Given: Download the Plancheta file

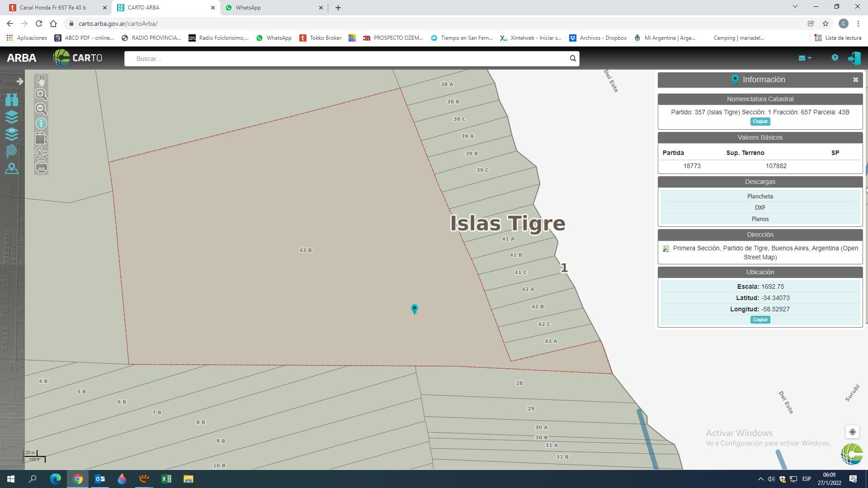Looking at the screenshot, I should point(760,196).
